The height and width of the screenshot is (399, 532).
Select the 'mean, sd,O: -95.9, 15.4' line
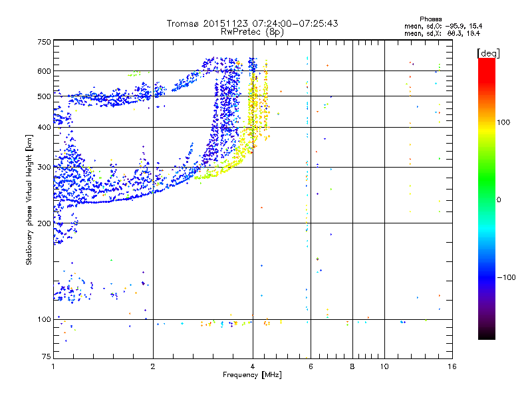coord(443,26)
